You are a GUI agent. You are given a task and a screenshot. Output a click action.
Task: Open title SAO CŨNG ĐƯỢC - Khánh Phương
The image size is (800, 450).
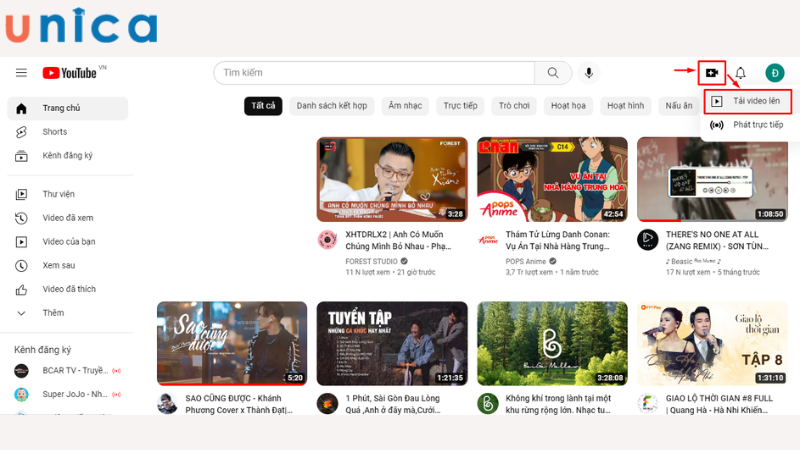(239, 405)
